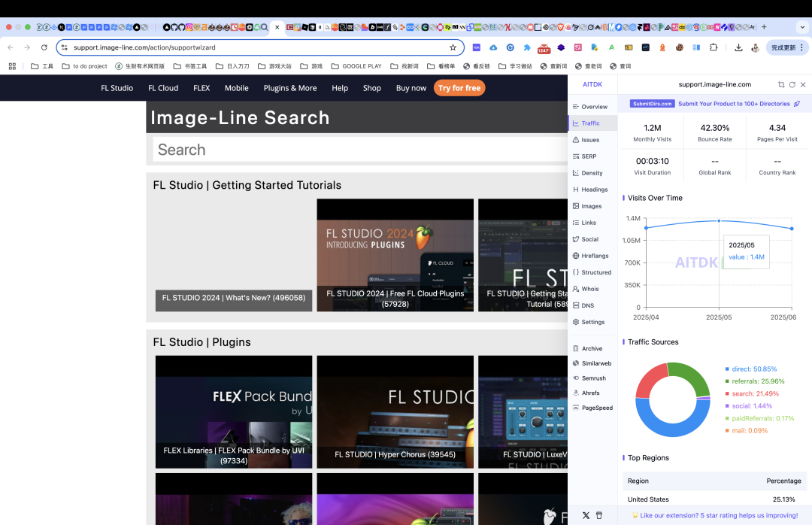Click the trash icon beside X icon

pyautogui.click(x=599, y=516)
